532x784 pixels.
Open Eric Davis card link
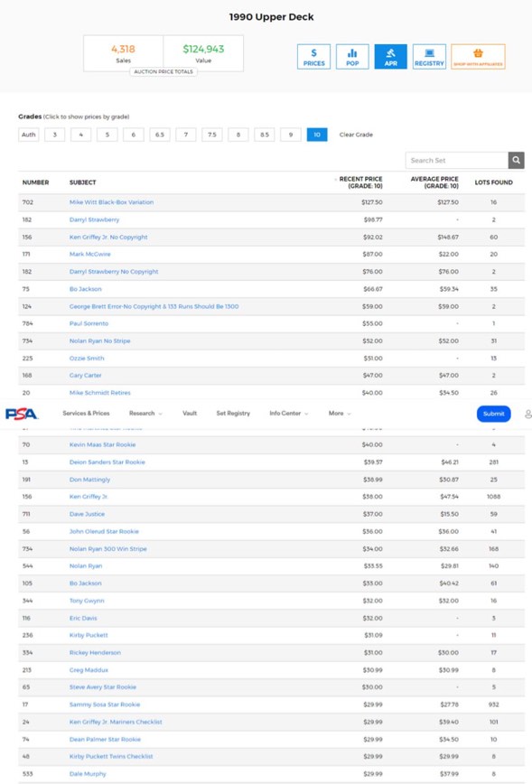[83, 618]
